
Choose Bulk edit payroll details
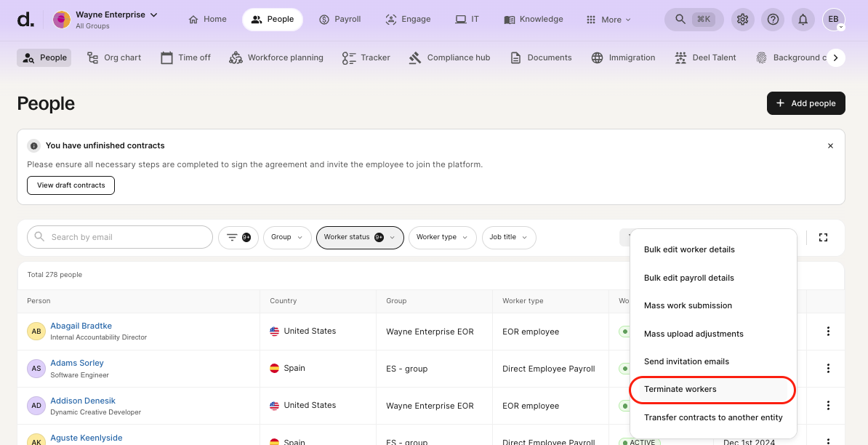(x=689, y=278)
